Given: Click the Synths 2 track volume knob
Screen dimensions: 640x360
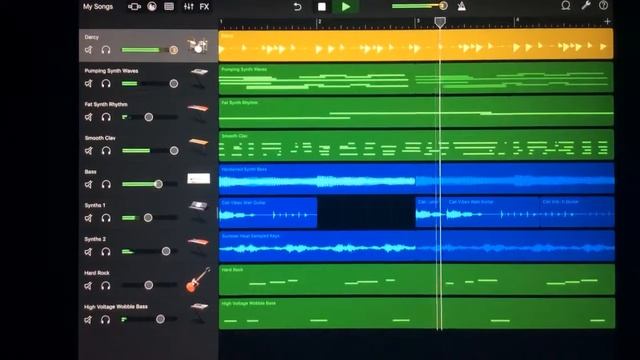Looking at the screenshot, I should (x=166, y=251).
